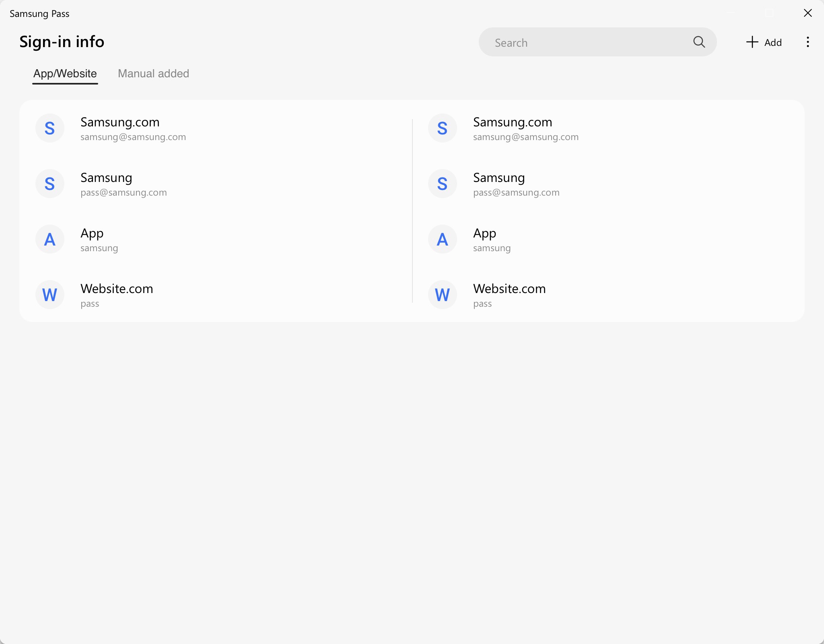Switch to the Manual added tab
Viewport: 824px width, 644px height.
153,74
